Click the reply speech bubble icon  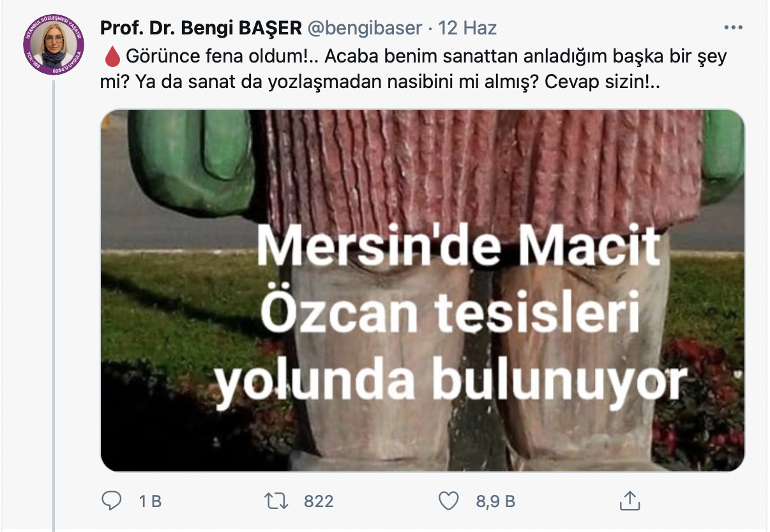click(x=112, y=501)
